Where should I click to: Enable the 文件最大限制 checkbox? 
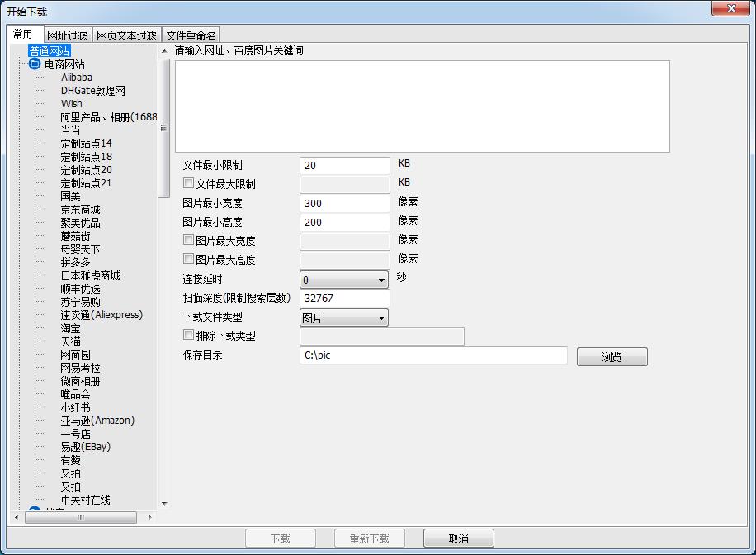coord(189,184)
